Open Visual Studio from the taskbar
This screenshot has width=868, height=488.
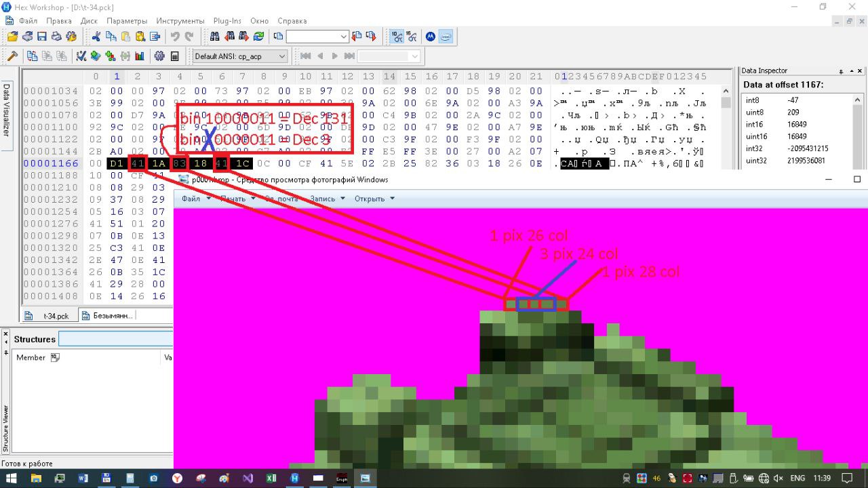tap(248, 478)
